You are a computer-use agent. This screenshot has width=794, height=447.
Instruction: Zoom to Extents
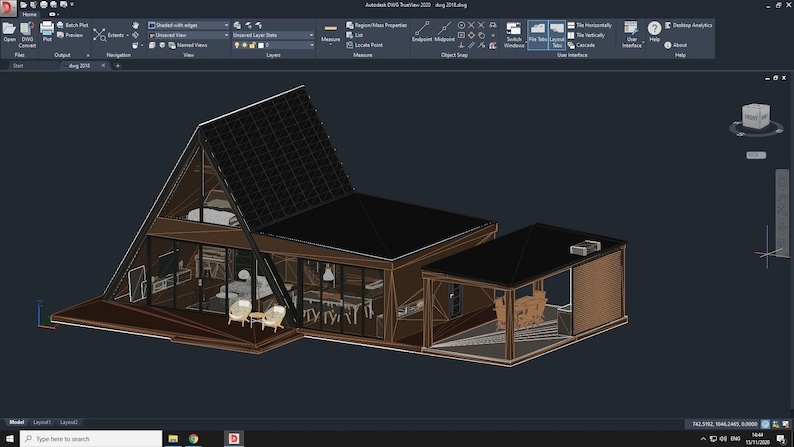pyautogui.click(x=108, y=35)
